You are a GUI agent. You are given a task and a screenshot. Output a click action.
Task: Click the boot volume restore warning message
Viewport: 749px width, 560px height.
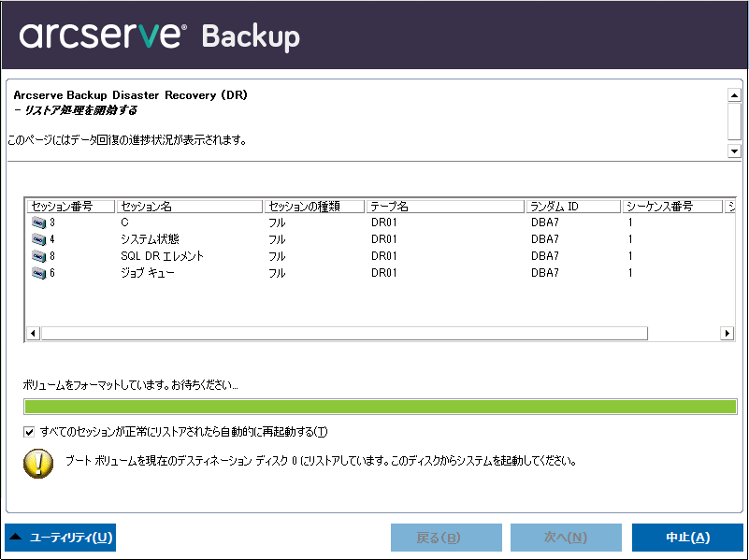click(x=321, y=461)
